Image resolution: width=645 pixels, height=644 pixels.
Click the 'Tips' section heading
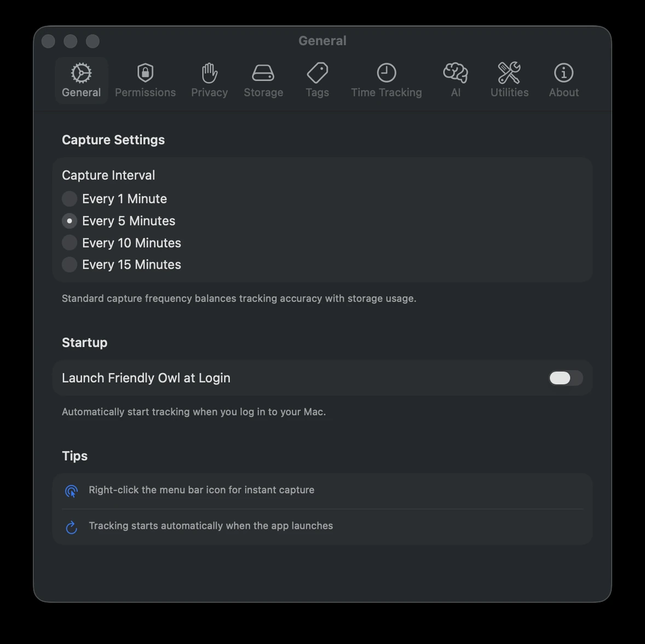click(74, 456)
